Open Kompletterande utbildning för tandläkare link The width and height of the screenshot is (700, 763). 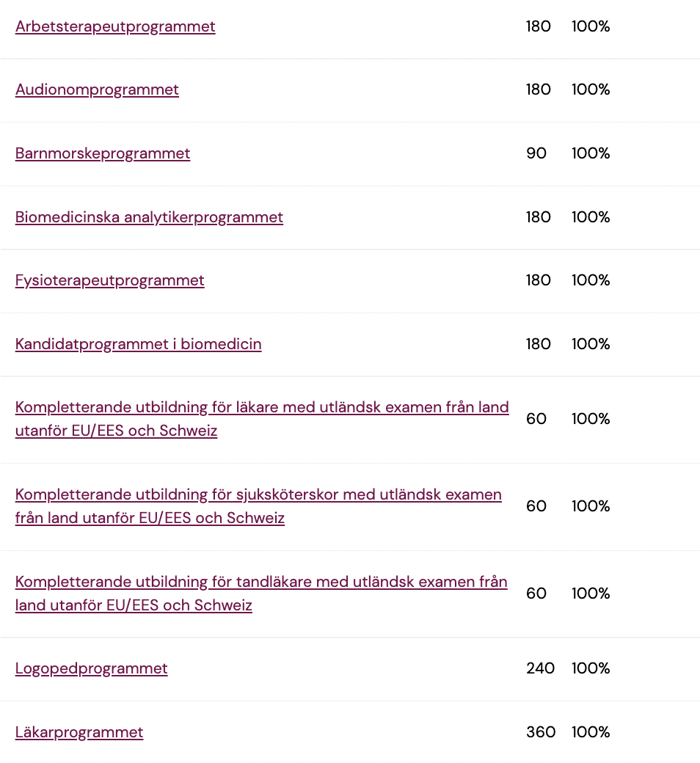pos(261,594)
